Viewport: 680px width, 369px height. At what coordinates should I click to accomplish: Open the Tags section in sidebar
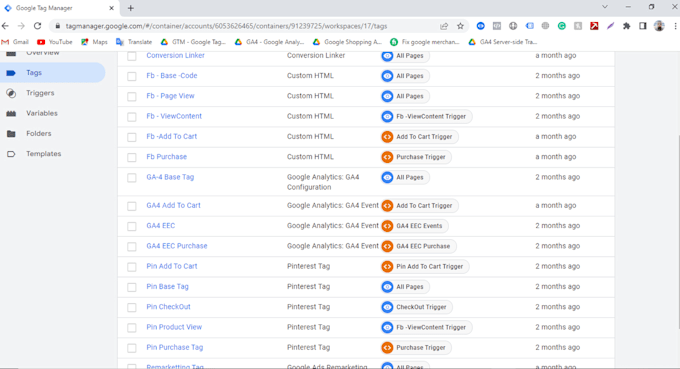point(52,73)
